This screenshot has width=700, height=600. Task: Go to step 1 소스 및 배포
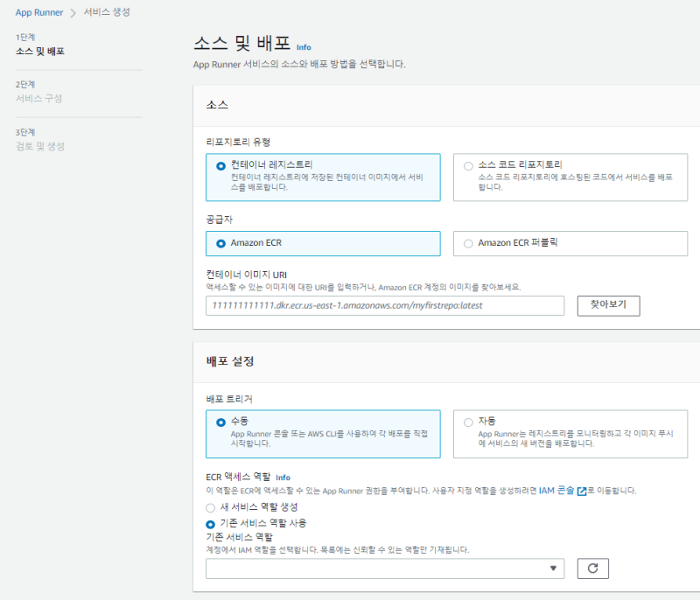point(40,52)
